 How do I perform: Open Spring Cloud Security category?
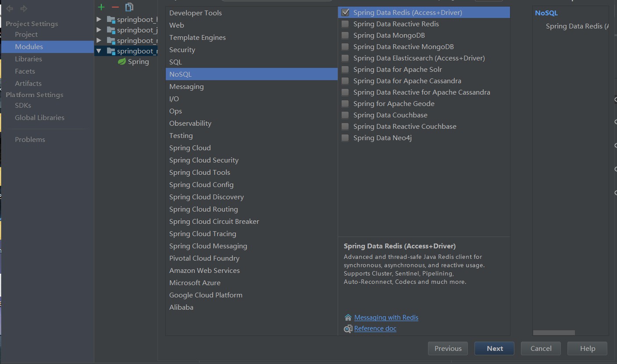(252, 160)
